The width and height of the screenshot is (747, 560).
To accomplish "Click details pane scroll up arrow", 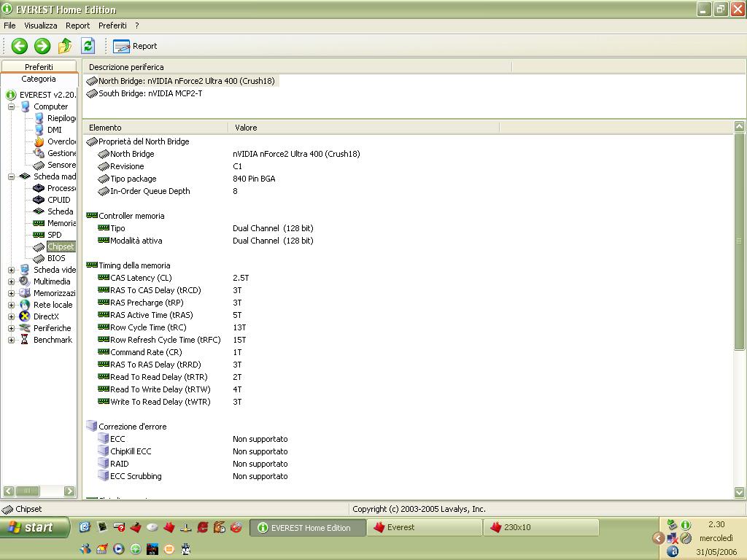I will tap(740, 127).
